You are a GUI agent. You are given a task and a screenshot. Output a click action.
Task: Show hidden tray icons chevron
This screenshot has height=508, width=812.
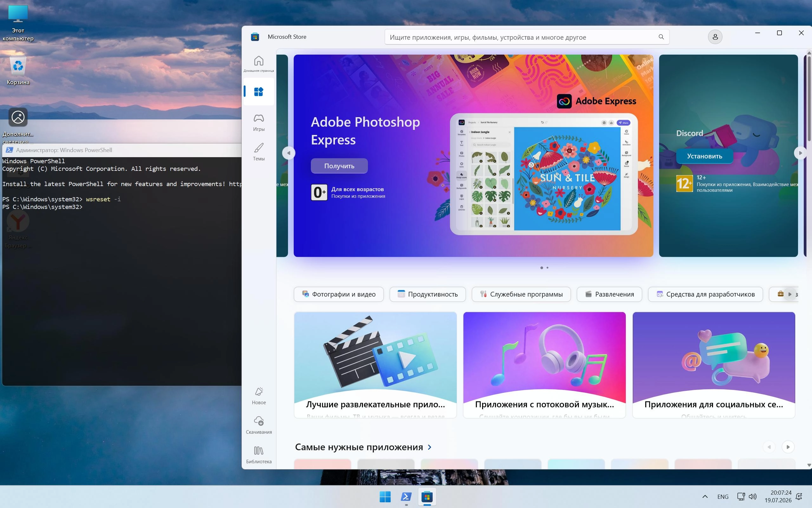click(705, 497)
